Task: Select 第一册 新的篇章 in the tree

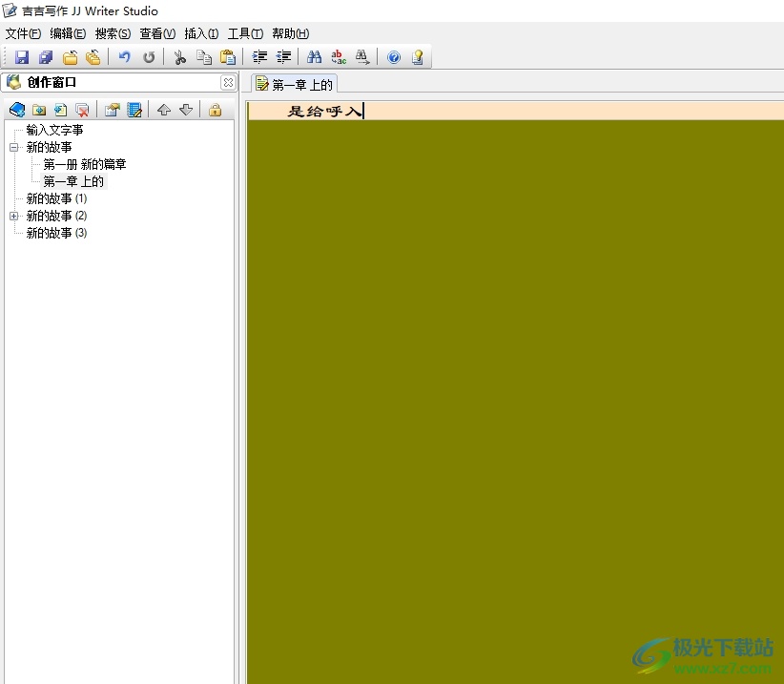Action: (x=85, y=164)
